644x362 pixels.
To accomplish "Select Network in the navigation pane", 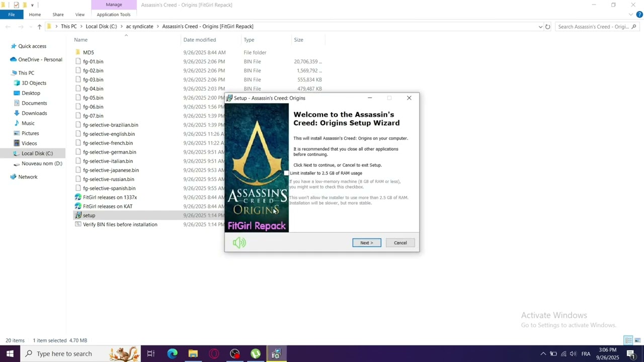I will click(x=28, y=177).
